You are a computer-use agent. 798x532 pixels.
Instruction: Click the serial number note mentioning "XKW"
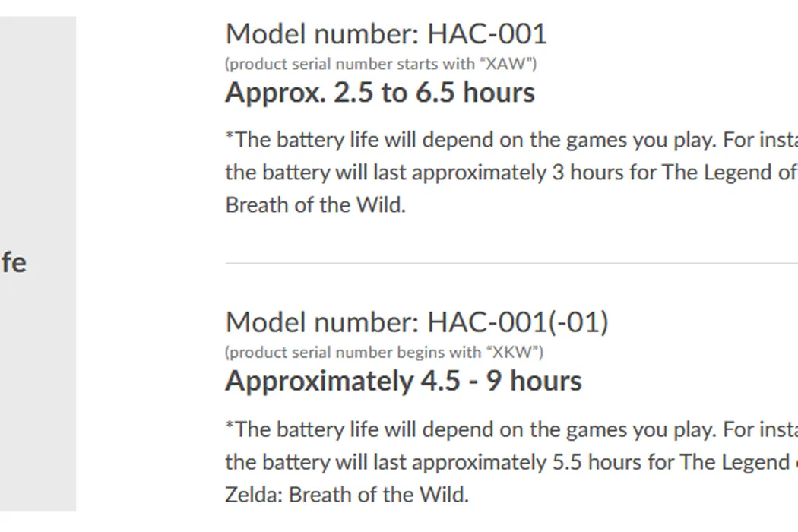(384, 352)
